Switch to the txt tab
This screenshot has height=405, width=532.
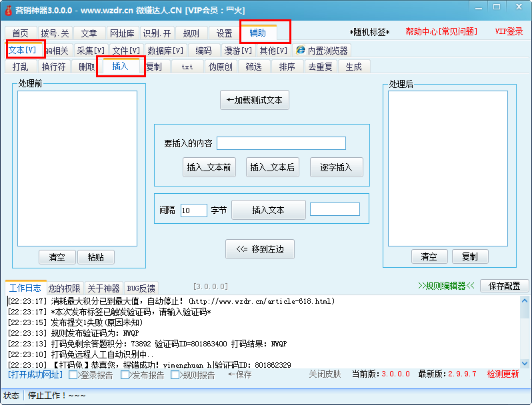(187, 67)
